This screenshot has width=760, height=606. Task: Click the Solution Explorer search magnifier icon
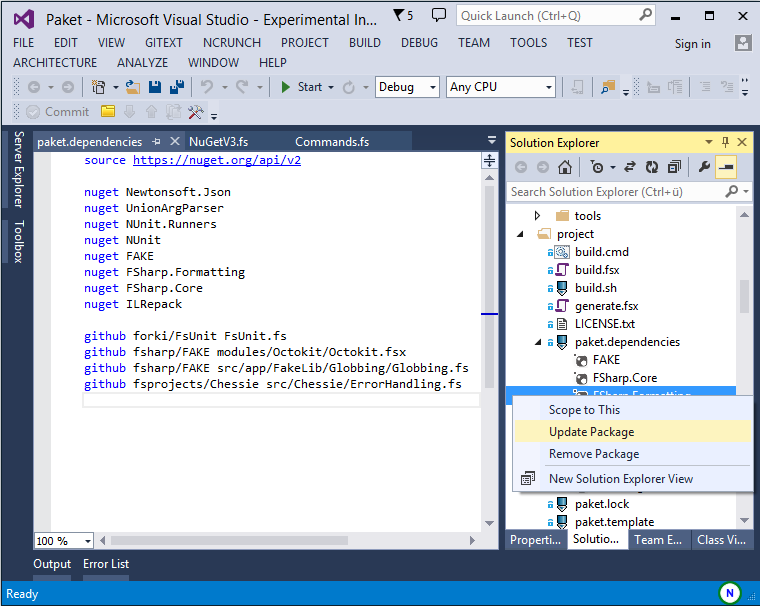click(731, 191)
